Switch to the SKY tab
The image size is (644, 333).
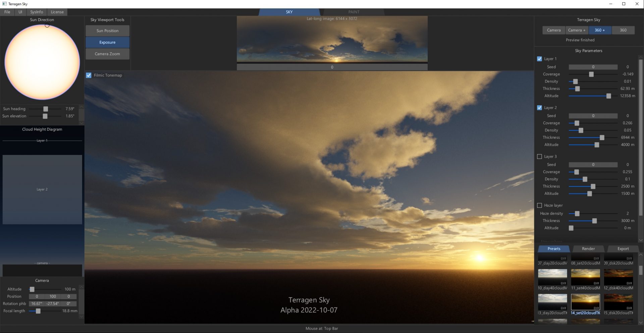point(289,12)
